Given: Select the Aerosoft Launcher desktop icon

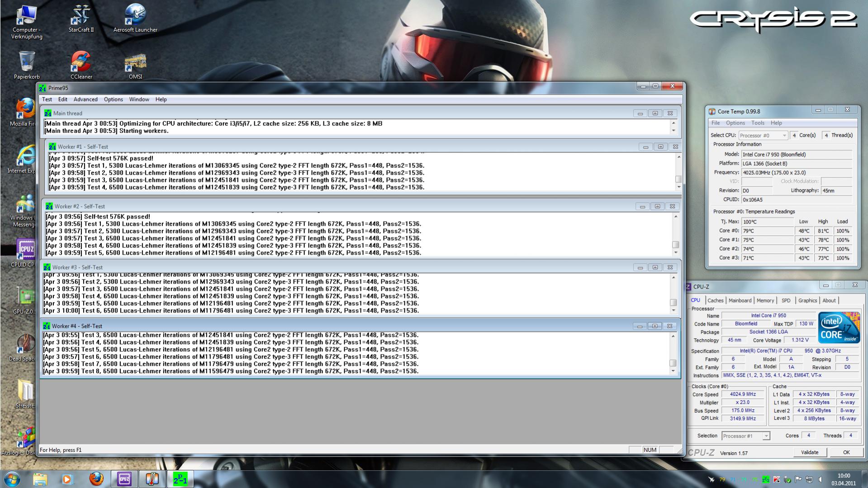Looking at the screenshot, I should (x=135, y=19).
